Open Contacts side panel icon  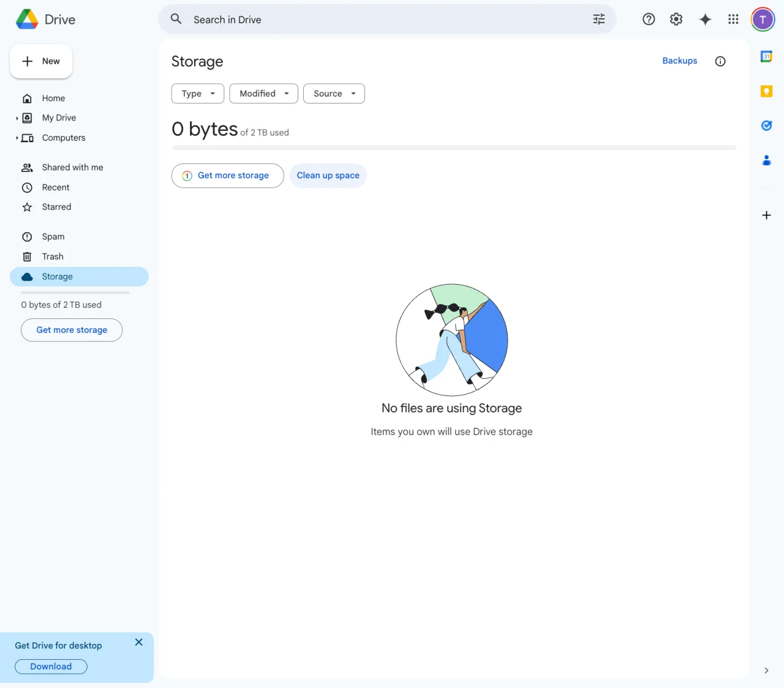766,160
